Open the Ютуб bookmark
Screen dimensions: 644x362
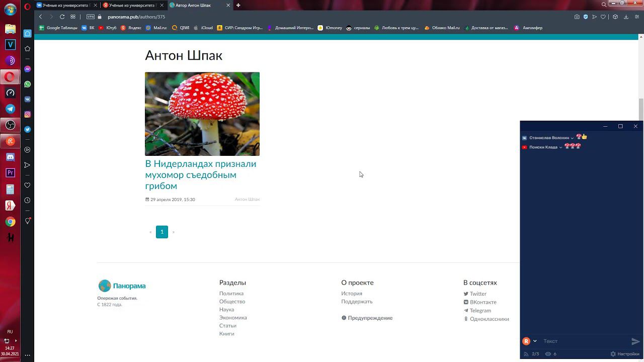[108, 28]
